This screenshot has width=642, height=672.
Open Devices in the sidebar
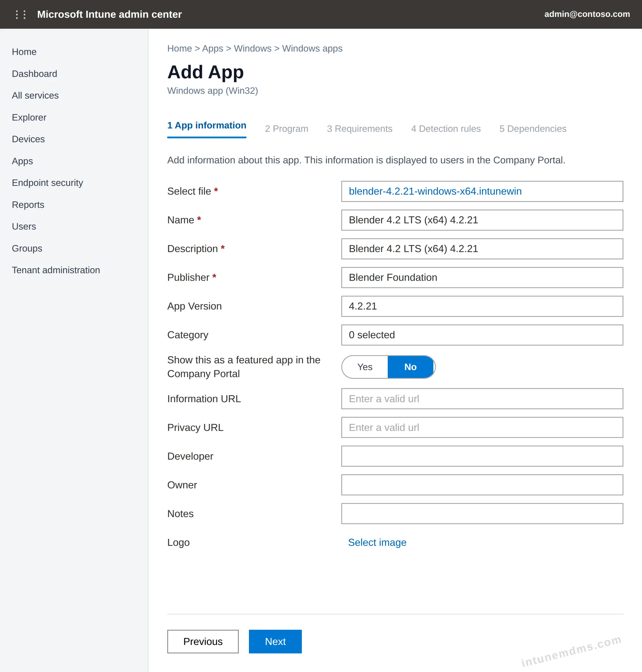click(x=28, y=139)
